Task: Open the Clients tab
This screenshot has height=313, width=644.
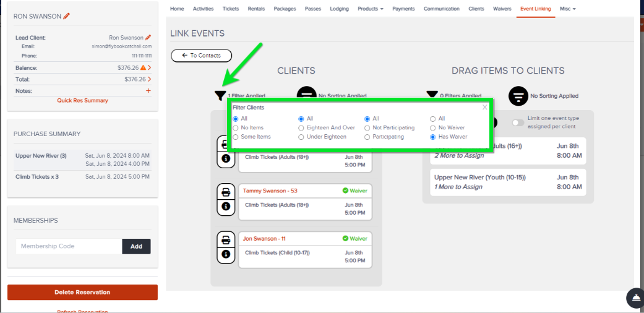Action: [x=476, y=9]
